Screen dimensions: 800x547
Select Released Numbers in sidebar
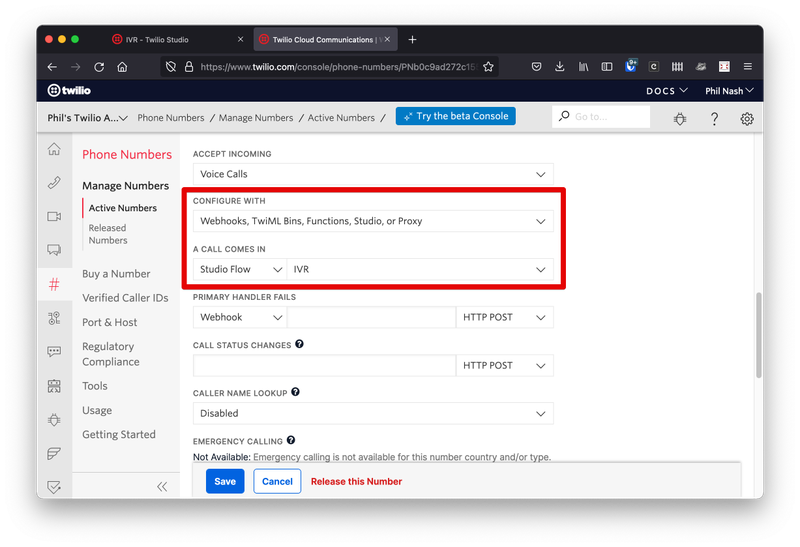click(x=108, y=234)
